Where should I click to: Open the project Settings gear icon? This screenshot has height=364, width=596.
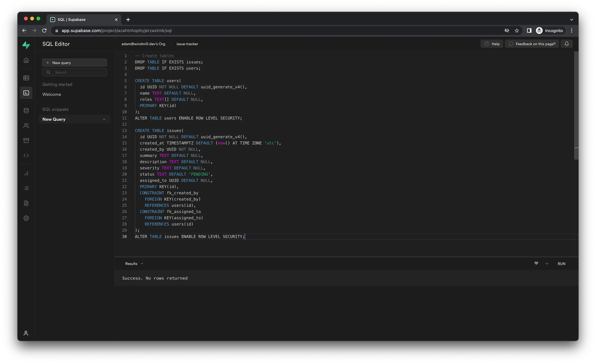coord(26,218)
